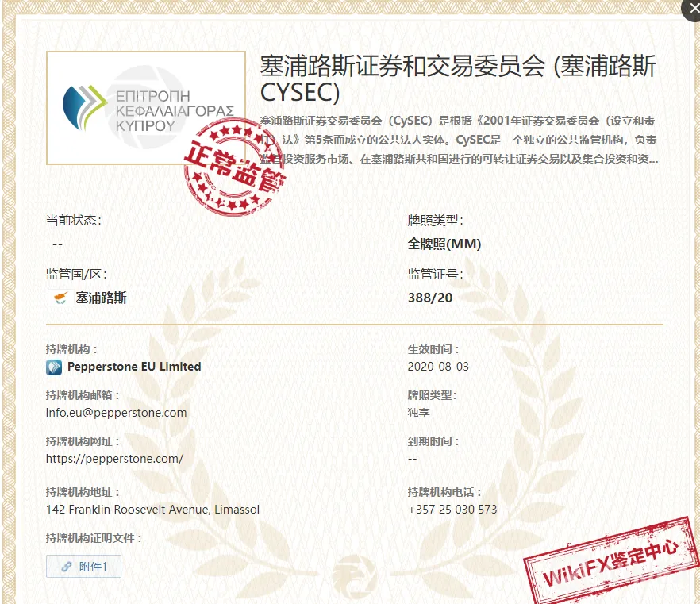Click the regulator title 塞浦路斯证券和交易委员会

pyautogui.click(x=458, y=79)
